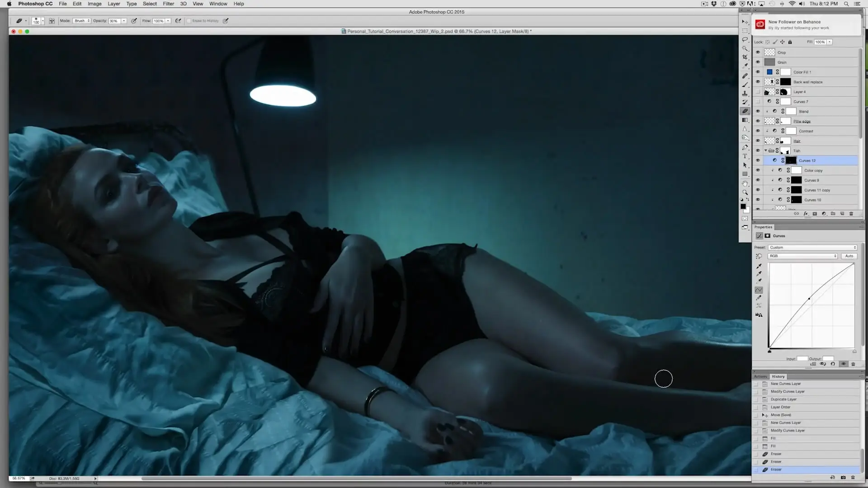The width and height of the screenshot is (868, 488).
Task: Select the Magic Wand tool
Action: click(x=745, y=48)
